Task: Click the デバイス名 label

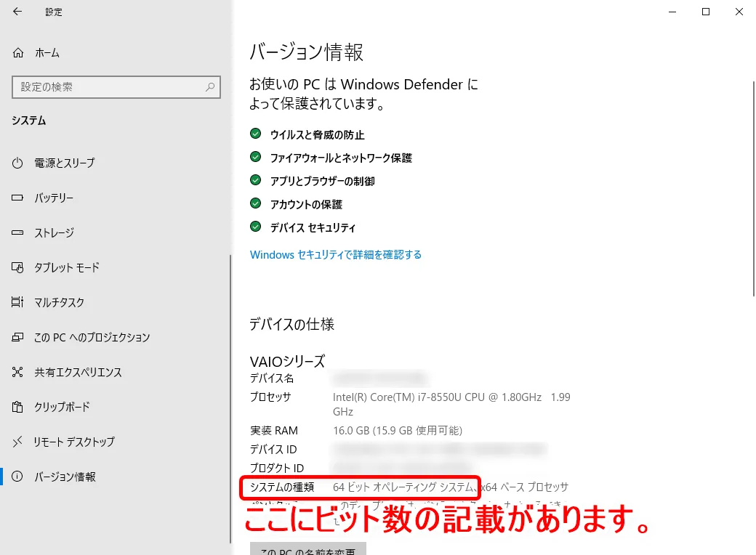Action: (272, 378)
